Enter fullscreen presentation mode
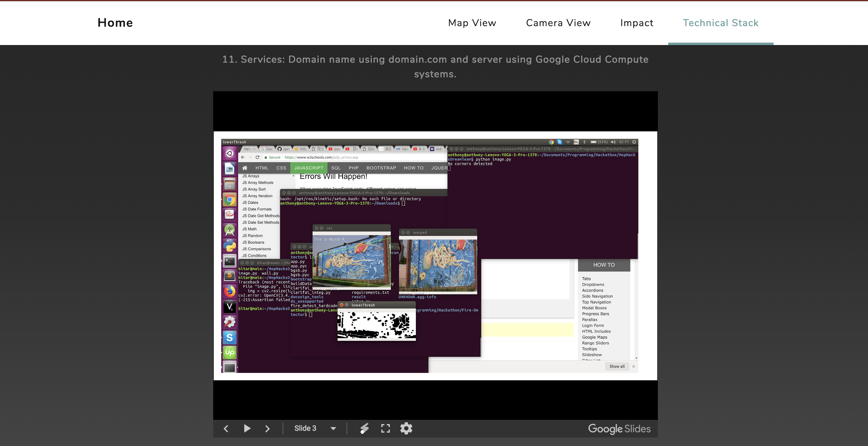This screenshot has height=446, width=868. [386, 428]
